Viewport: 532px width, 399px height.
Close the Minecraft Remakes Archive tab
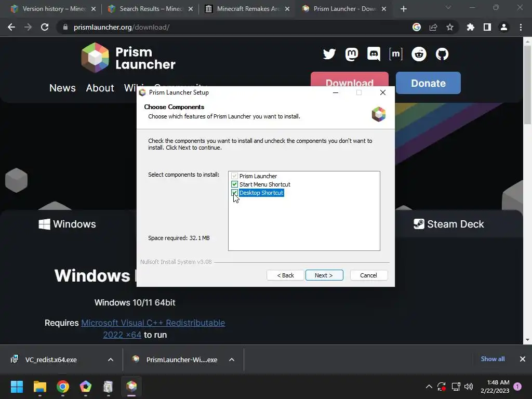pos(287,9)
